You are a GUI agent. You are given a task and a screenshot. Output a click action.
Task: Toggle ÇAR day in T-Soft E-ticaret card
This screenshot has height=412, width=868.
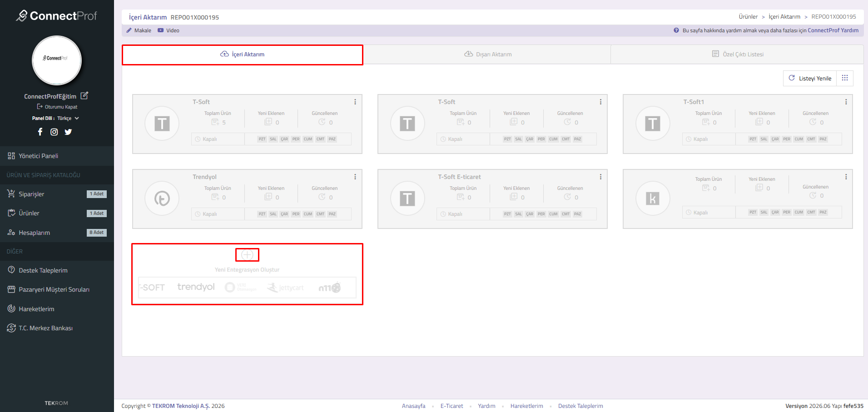point(530,214)
